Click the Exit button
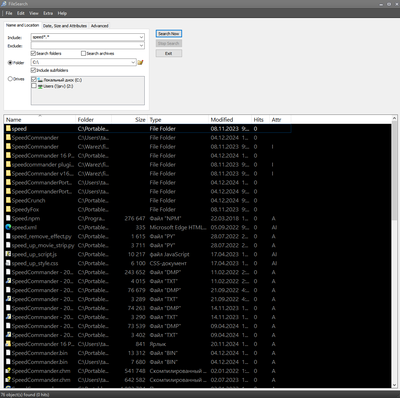Screen dimensions: 400x398 (x=169, y=53)
